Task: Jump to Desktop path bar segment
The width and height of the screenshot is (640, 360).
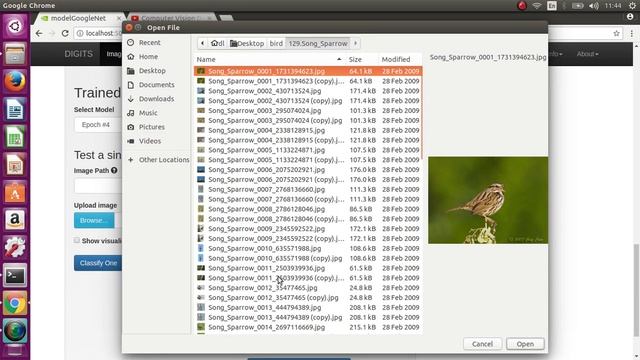Action: [247, 43]
